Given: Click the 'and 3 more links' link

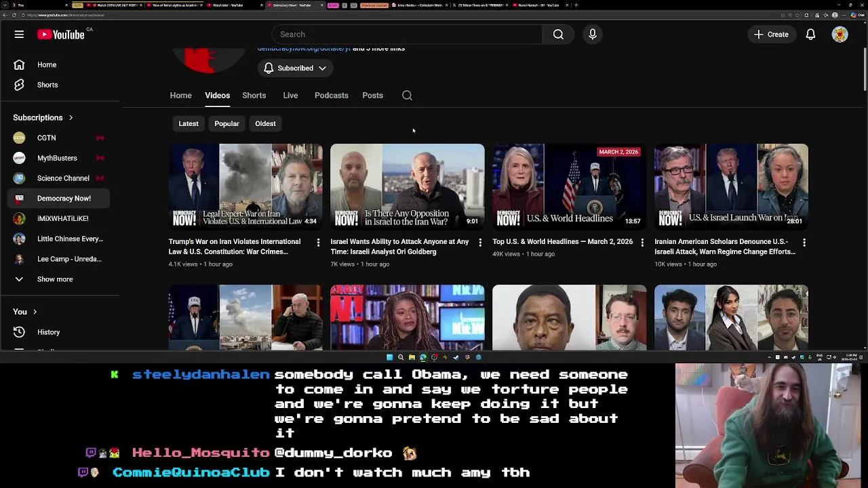Looking at the screenshot, I should pyautogui.click(x=378, y=49).
